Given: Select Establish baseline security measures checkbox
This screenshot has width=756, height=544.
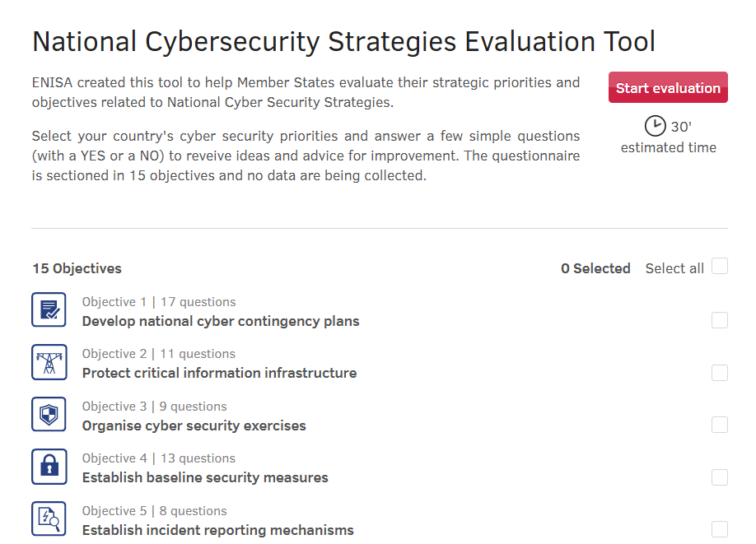Looking at the screenshot, I should tap(720, 477).
